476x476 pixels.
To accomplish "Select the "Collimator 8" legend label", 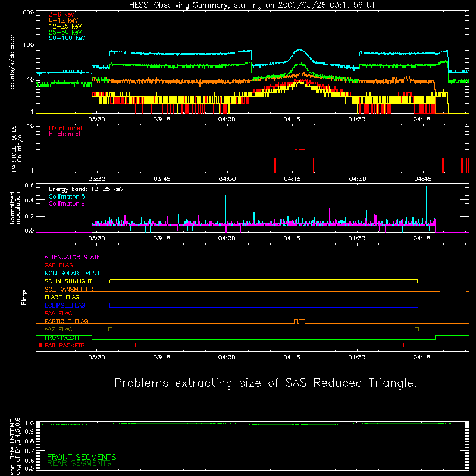I will coord(67,196).
